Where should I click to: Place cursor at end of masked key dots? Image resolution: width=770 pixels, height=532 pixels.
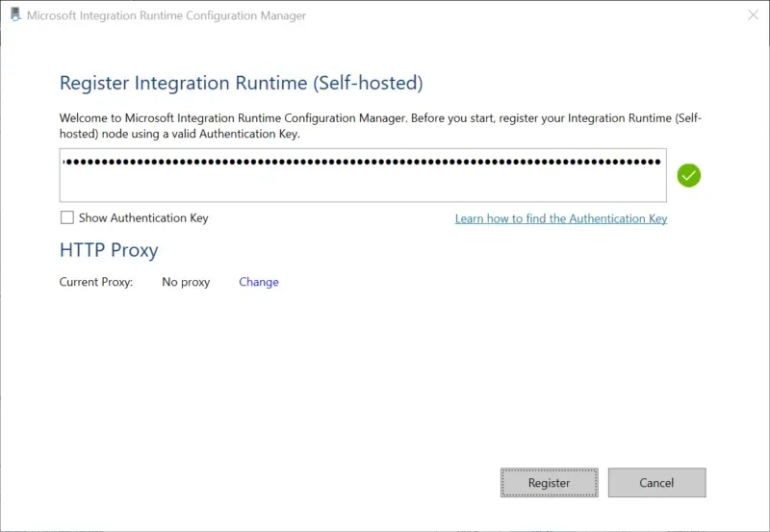(x=662, y=162)
